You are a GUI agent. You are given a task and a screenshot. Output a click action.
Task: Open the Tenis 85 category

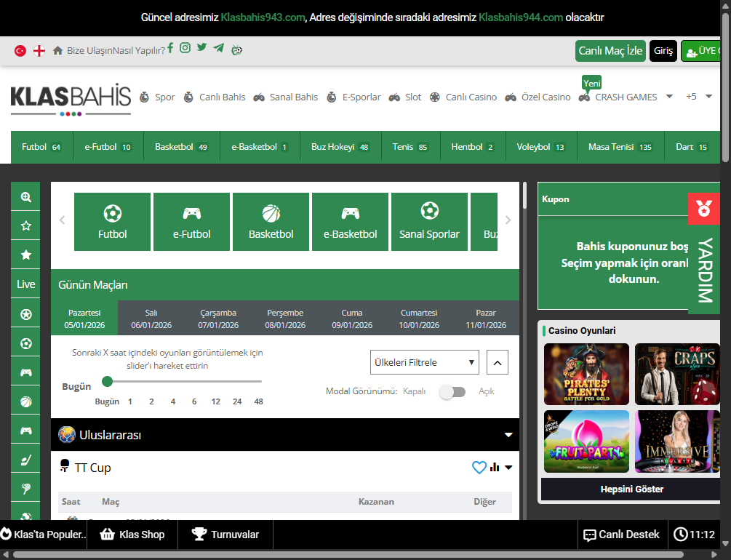410,147
